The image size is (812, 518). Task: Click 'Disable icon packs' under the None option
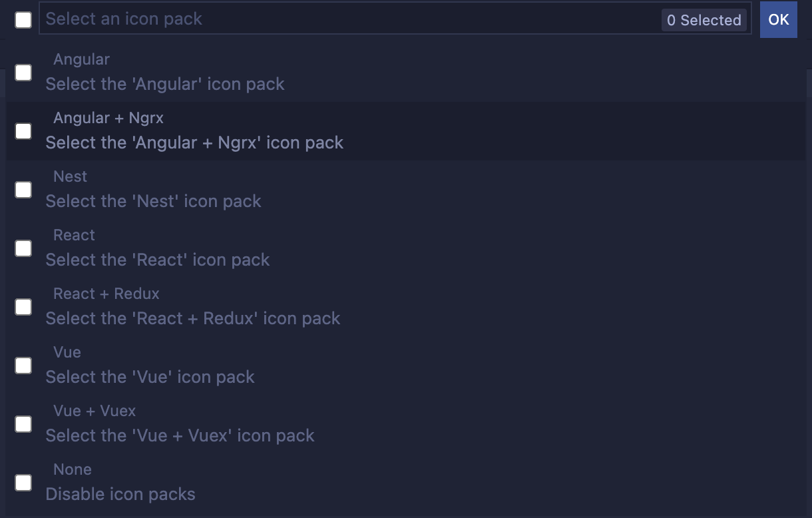(x=120, y=494)
